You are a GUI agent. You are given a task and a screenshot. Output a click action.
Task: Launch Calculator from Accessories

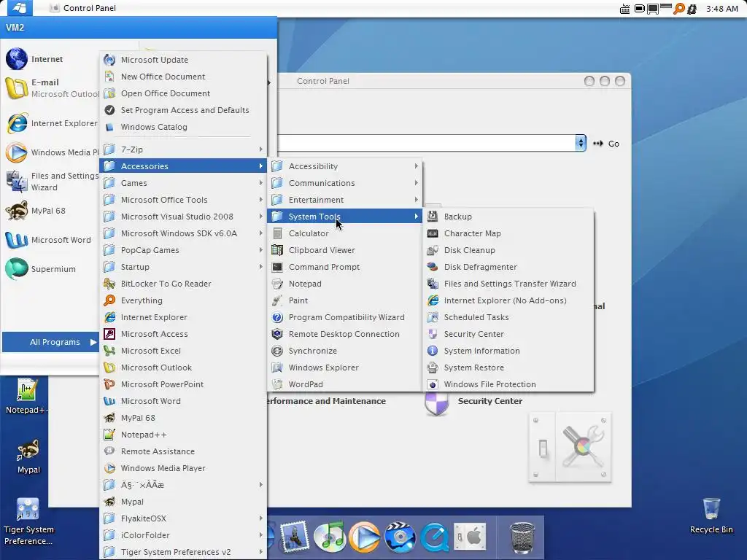[x=344, y=233]
